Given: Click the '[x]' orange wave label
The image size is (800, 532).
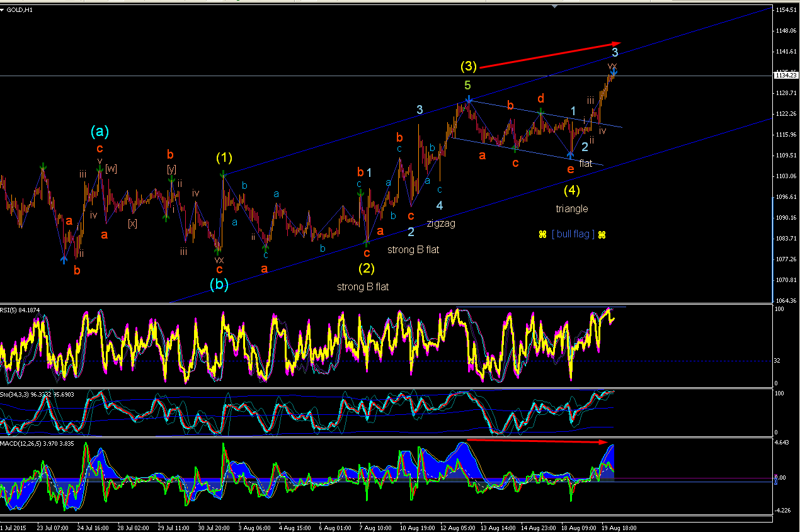Looking at the screenshot, I should point(132,223).
